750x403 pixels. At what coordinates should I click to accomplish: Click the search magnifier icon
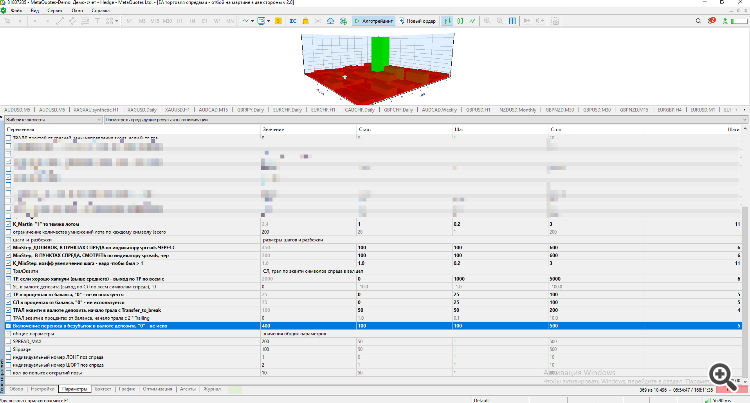point(698,21)
